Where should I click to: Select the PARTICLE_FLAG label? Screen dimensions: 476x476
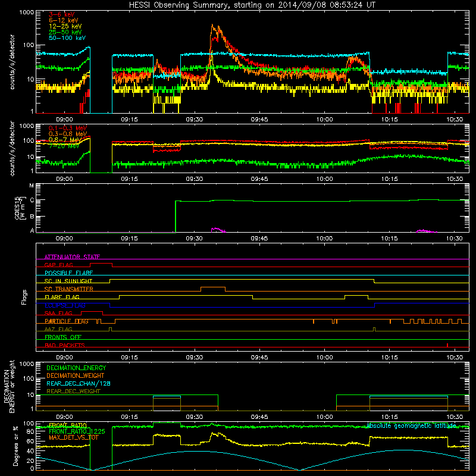click(67, 321)
